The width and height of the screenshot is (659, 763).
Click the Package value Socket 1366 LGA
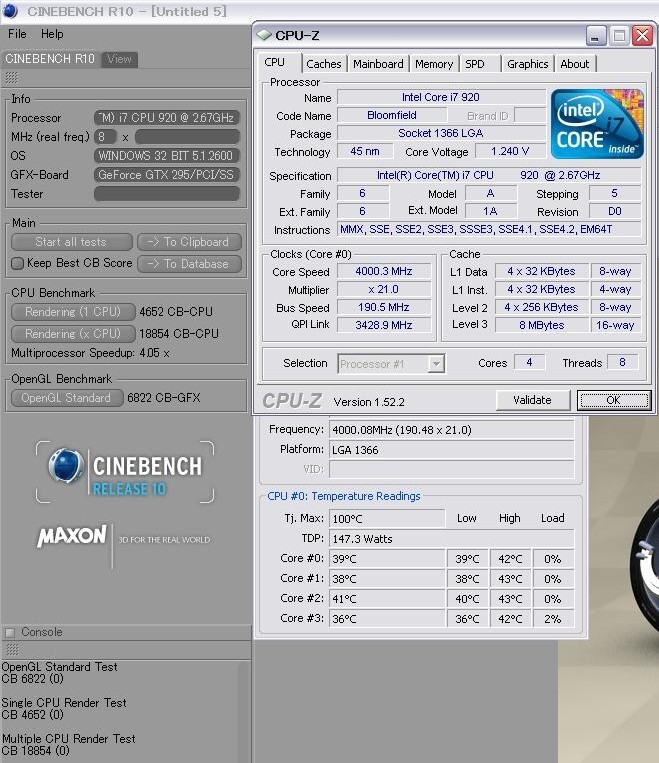(x=441, y=133)
